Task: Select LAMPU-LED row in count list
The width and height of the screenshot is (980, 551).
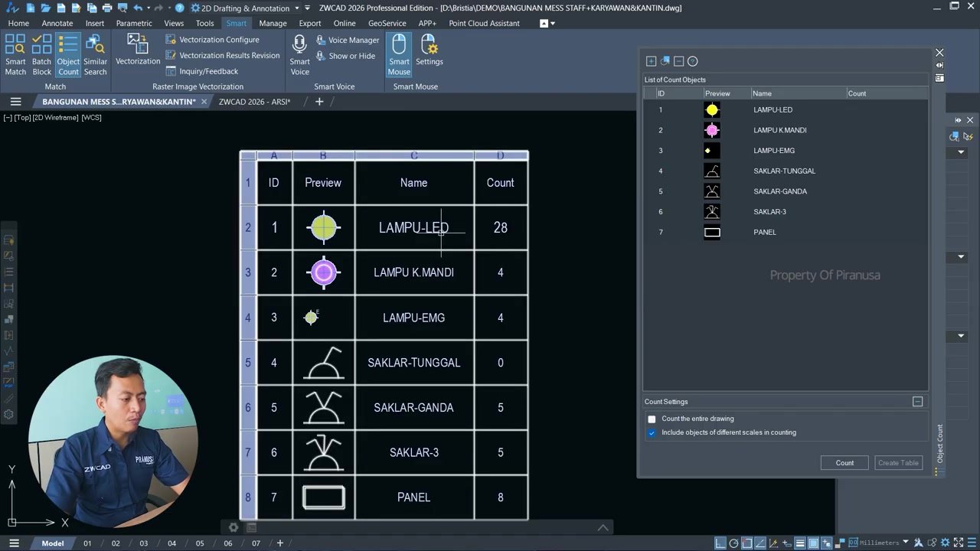Action: pyautogui.click(x=785, y=110)
